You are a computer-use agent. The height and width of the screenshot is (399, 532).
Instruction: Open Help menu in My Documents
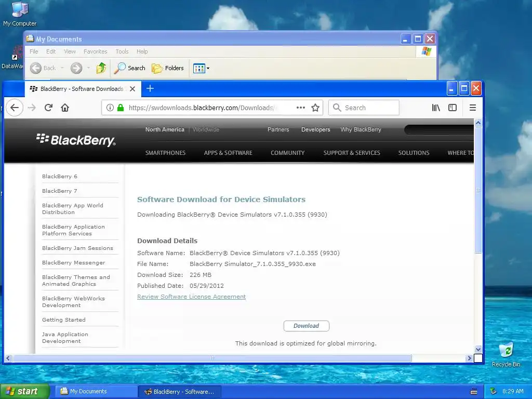(x=142, y=51)
